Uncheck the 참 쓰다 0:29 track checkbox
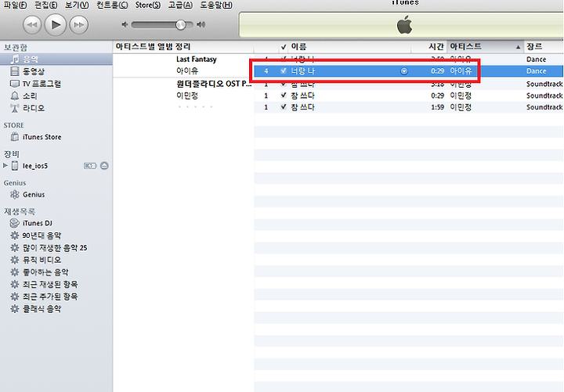Image resolution: width=564 pixels, height=392 pixels. click(x=284, y=95)
